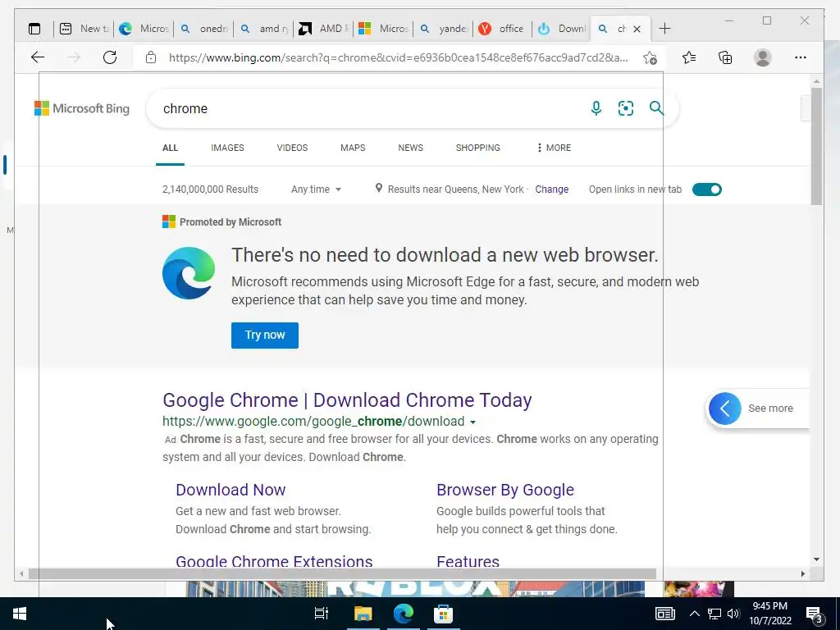This screenshot has width=840, height=630.
Task: Click the magnifier search submit icon
Action: coord(656,108)
